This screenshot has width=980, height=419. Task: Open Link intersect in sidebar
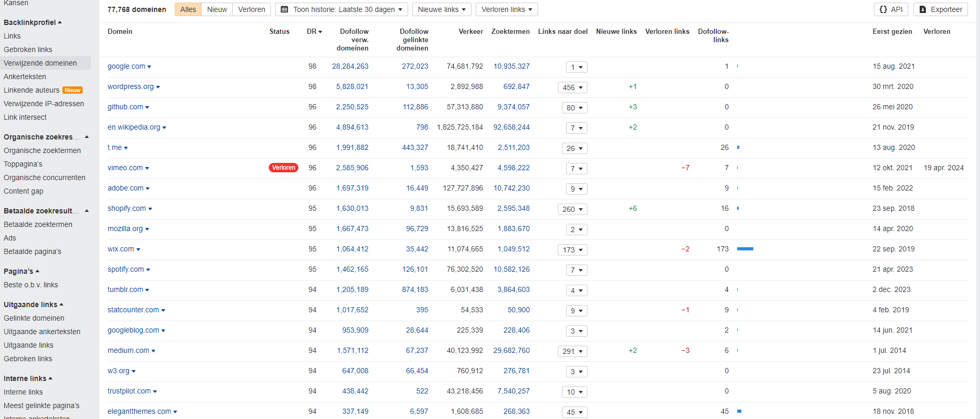tap(25, 117)
